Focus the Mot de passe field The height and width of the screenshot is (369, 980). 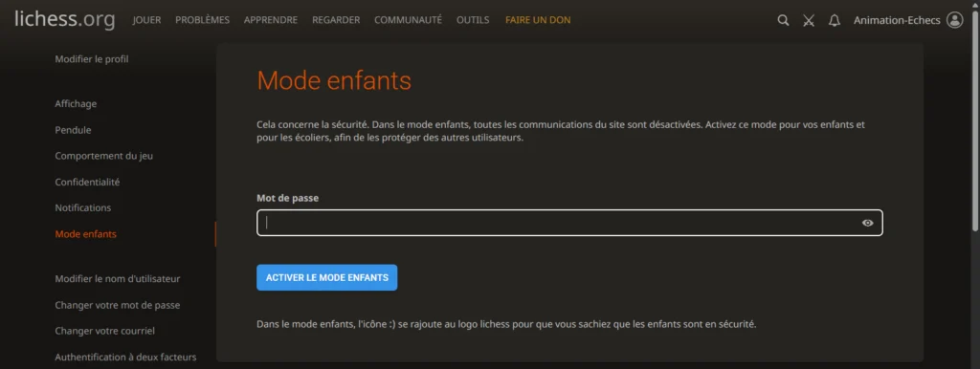point(569,223)
